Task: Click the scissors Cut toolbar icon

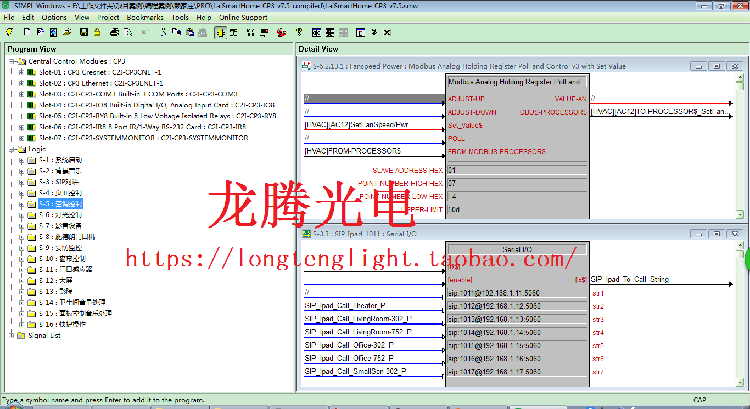Action: tap(163, 32)
